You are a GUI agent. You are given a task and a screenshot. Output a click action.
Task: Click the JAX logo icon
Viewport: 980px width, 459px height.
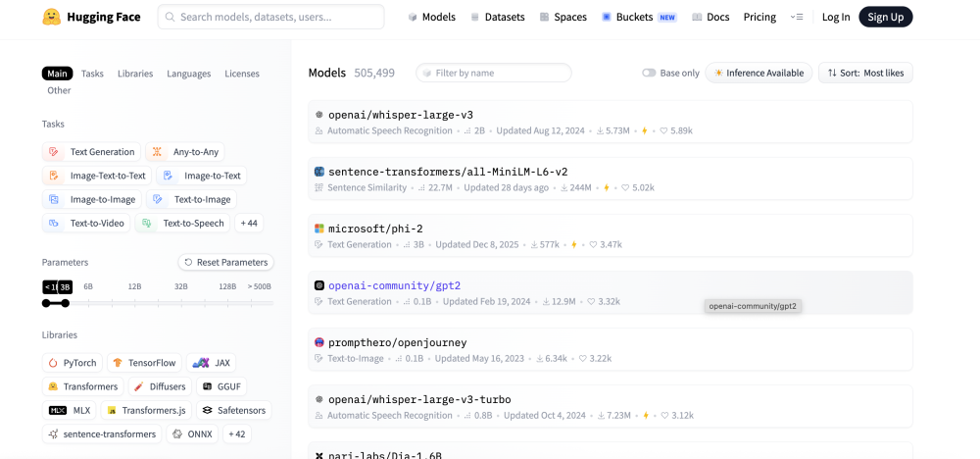(201, 363)
